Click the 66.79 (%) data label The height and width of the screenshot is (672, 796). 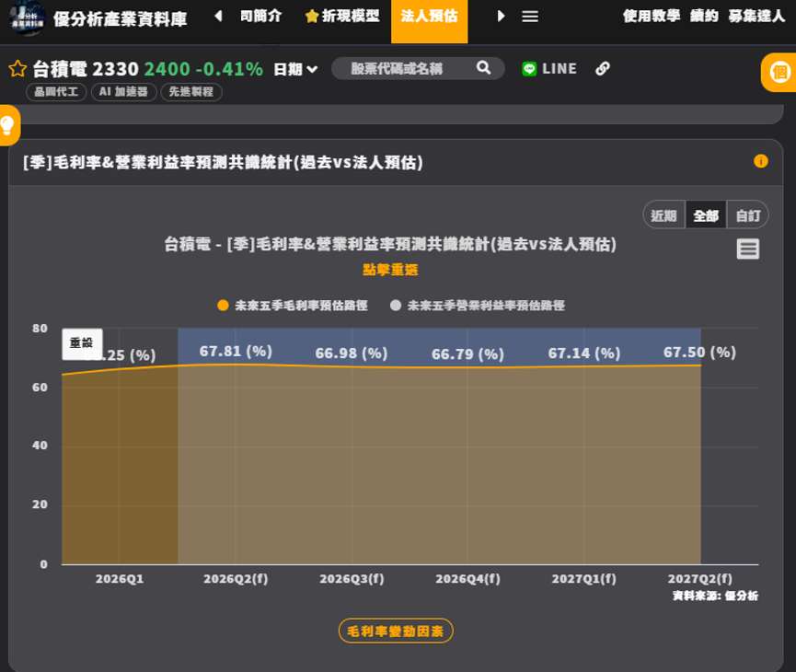467,354
